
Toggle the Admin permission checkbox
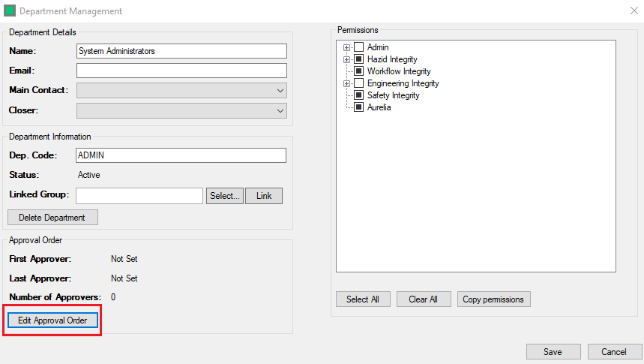pos(358,47)
